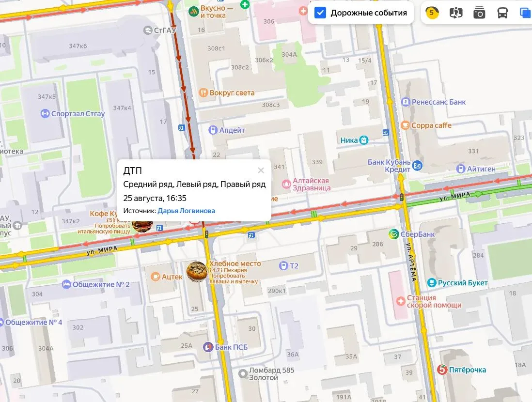Click the traffic light at Мира–Артёма crossing
Viewport: 532px width, 402px height.
(x=401, y=197)
